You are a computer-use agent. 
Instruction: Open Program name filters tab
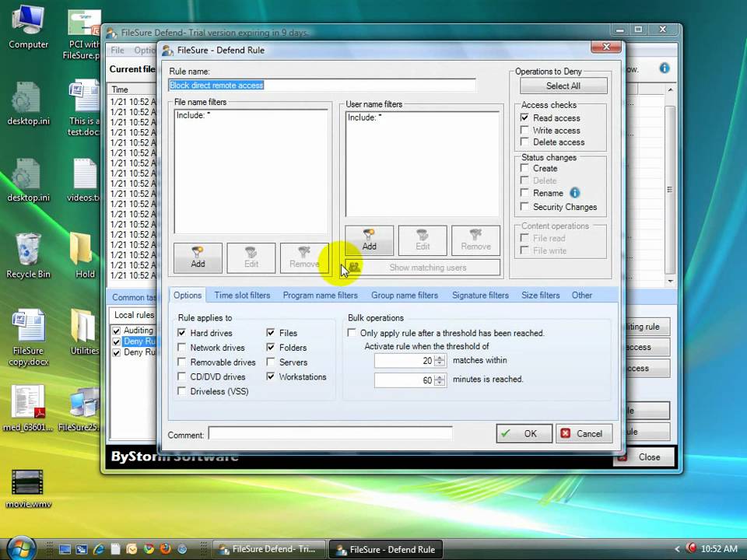coord(320,296)
